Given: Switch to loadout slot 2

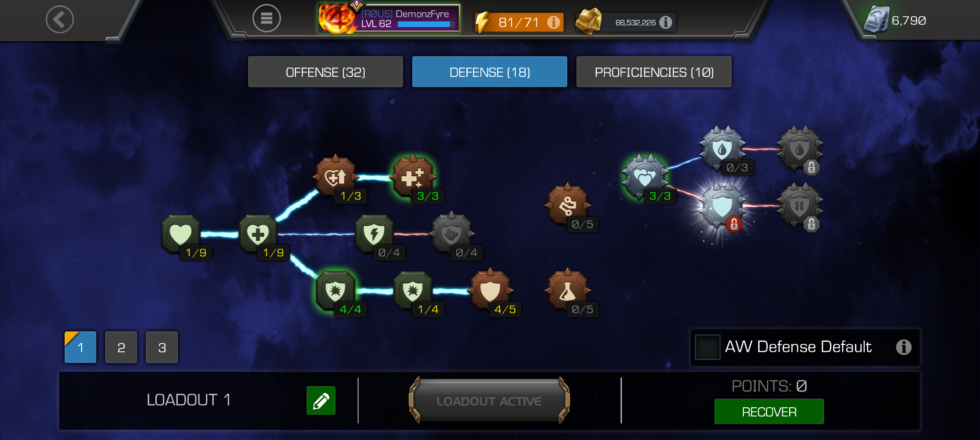Looking at the screenshot, I should [121, 347].
